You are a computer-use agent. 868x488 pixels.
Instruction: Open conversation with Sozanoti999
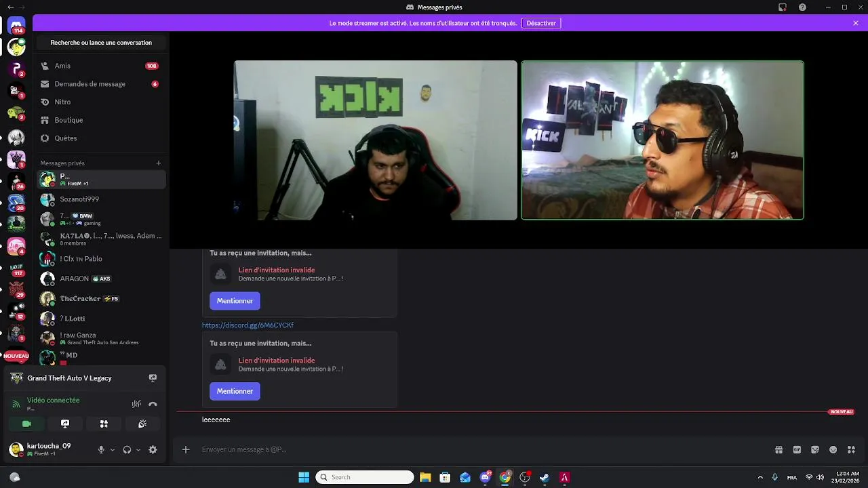point(101,199)
